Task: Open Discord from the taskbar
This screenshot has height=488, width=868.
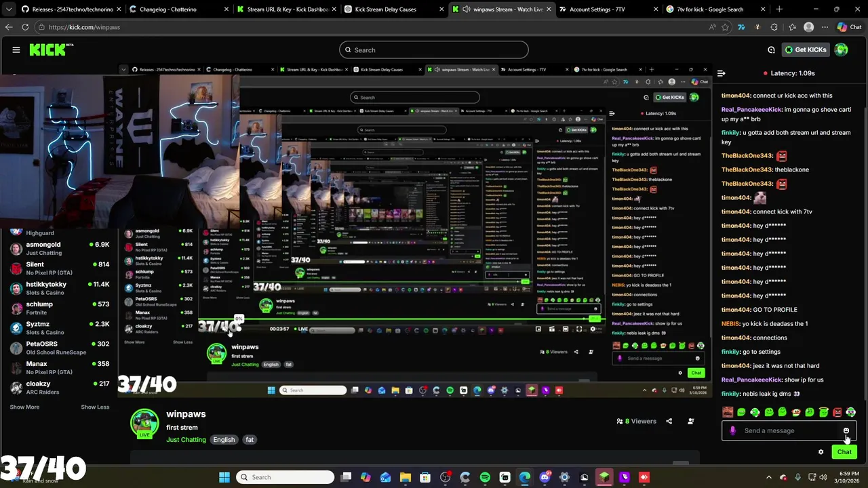Action: pyautogui.click(x=545, y=477)
